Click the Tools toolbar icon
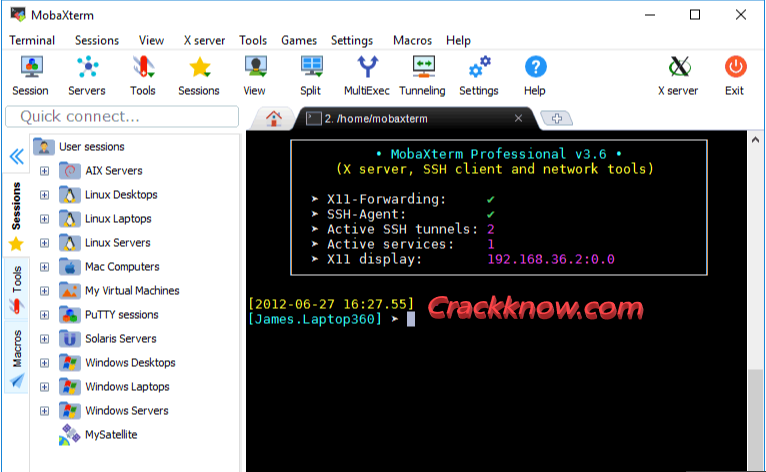 [143, 76]
